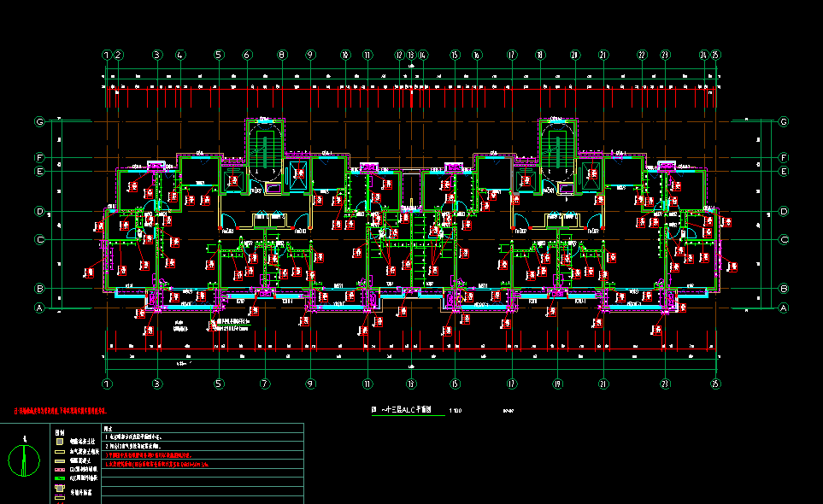Click the 1:100 scale label
The image size is (823, 504).
[455, 411]
